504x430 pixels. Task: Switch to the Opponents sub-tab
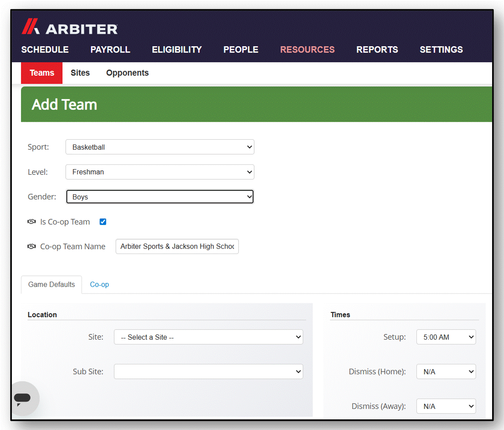[x=127, y=73]
